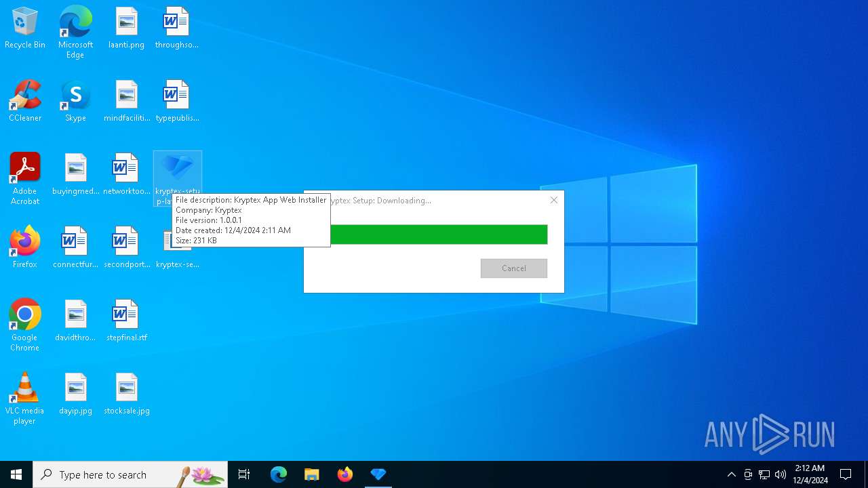Click the Meet Now tray icon
The height and width of the screenshot is (488, 868).
[748, 474]
